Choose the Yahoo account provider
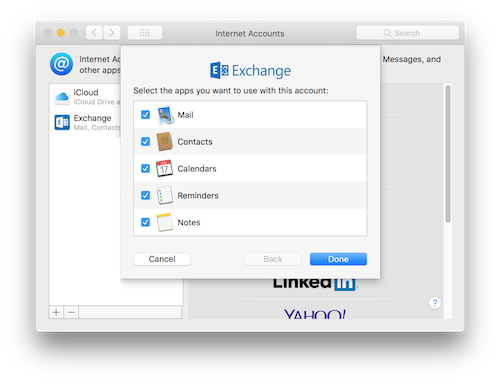This screenshot has width=500, height=383. point(315,314)
